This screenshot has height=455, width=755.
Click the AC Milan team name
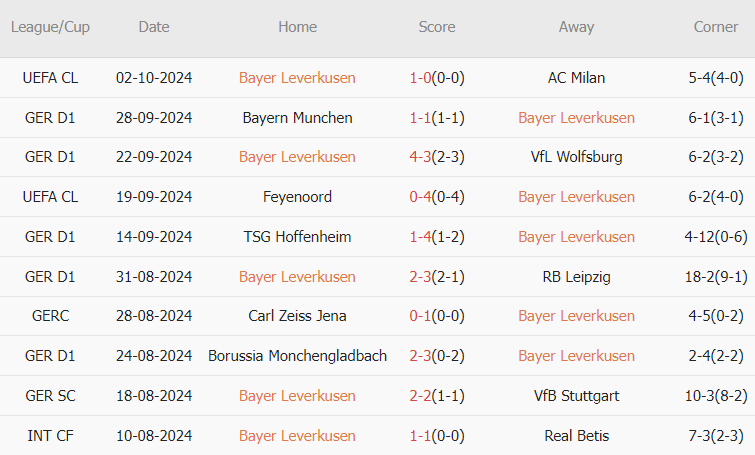[576, 78]
